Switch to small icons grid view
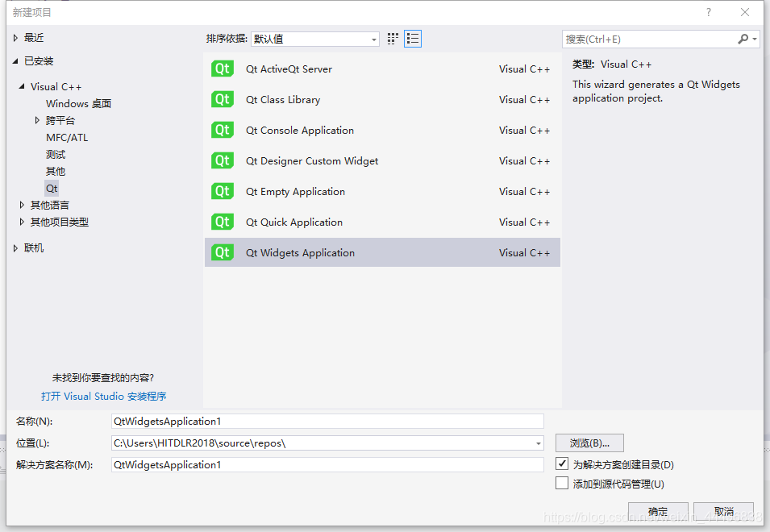 point(393,39)
